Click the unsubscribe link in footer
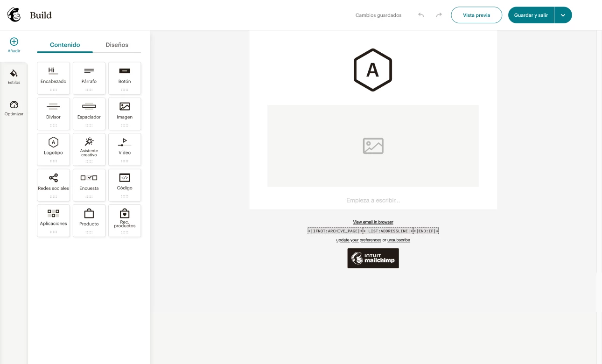Screen dimensions: 602x364 [x=399, y=240]
